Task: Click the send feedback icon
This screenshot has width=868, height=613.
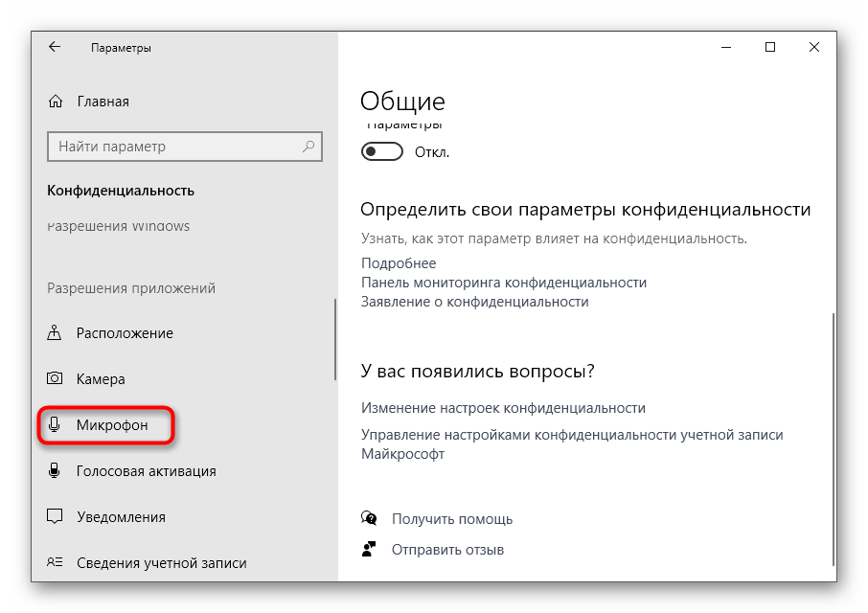Action: click(370, 550)
